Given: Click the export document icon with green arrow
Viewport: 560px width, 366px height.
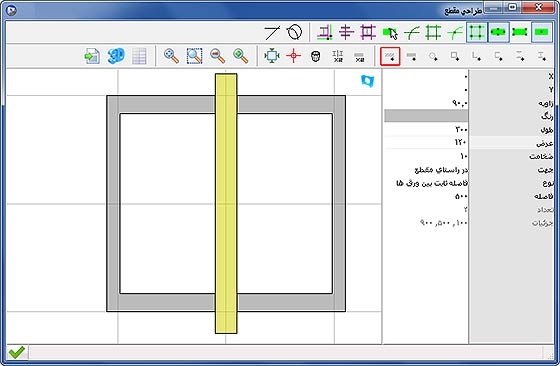Looking at the screenshot, I should [92, 56].
